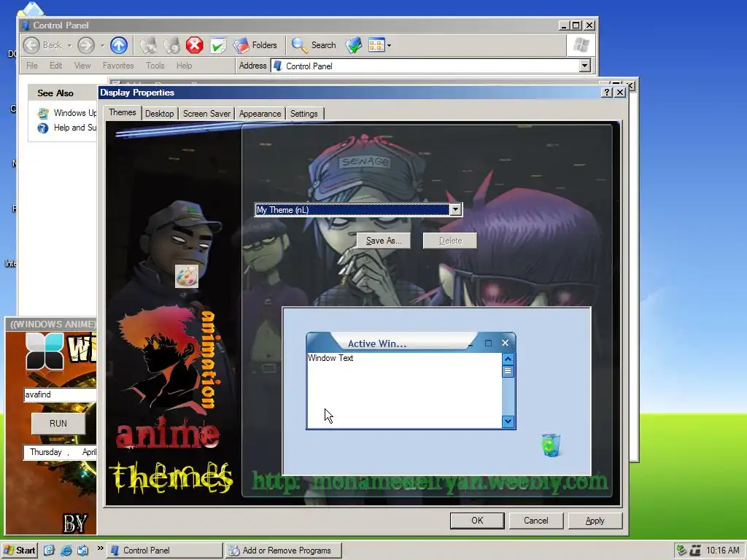Viewport: 747px width, 560px height.
Task: Click the greyed-out toolbar icon left of red X
Action: (171, 45)
